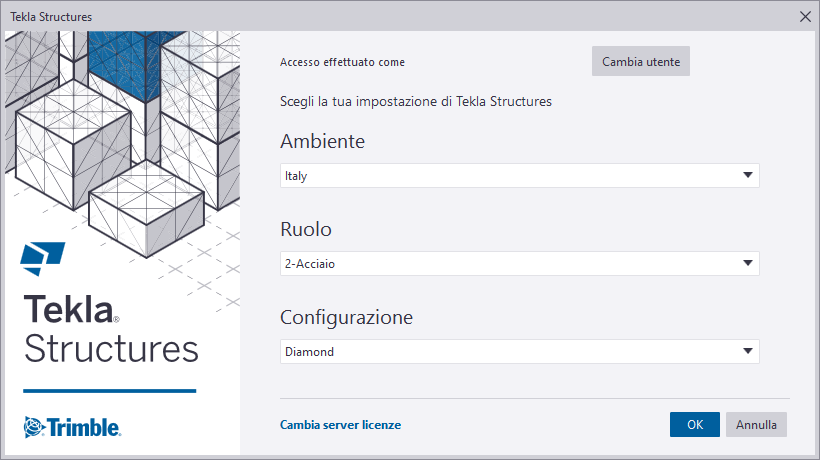Click the Ambiente dropdown arrow

point(747,175)
